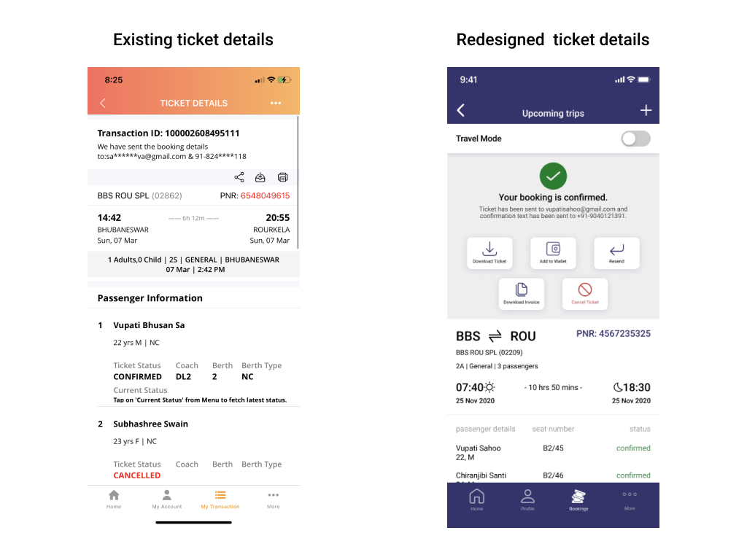Click the red PNR number 6548049615
747x560 pixels.
[266, 196]
